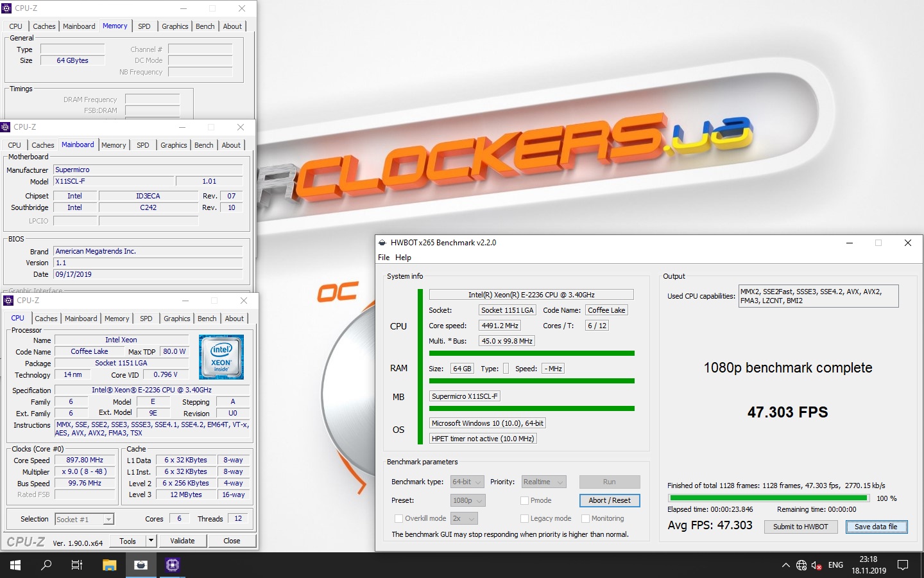The image size is (924, 578).
Task: Open the Benchmark type 64-bit dropdown
Action: point(468,482)
